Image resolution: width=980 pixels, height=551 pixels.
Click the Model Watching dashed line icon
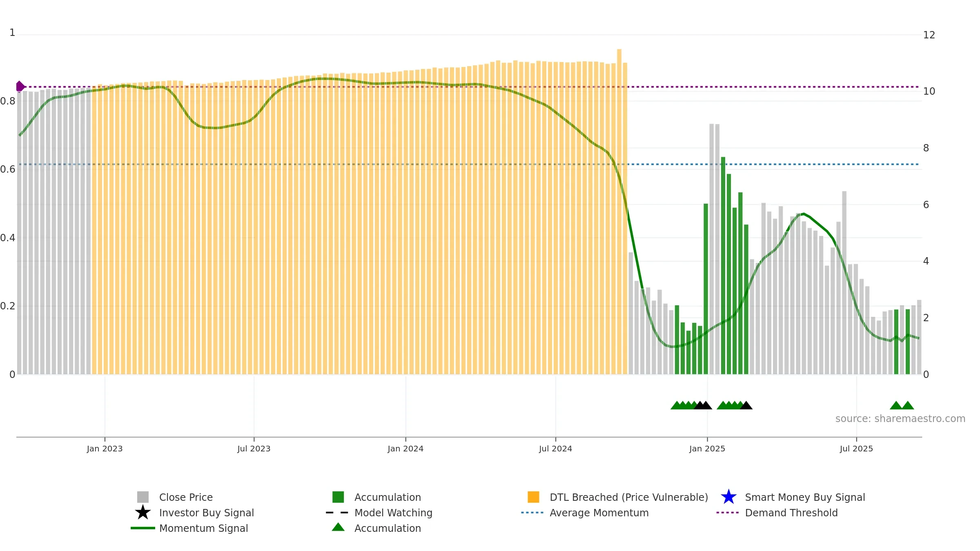point(337,513)
